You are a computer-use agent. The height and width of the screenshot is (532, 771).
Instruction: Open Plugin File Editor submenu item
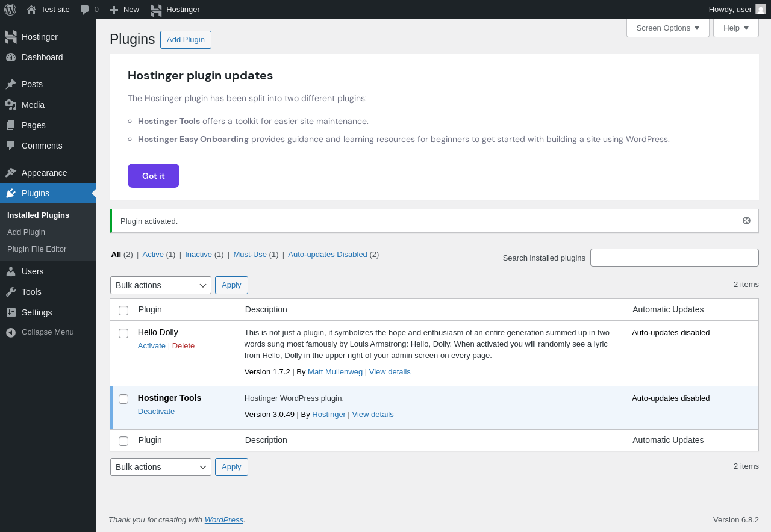[37, 249]
